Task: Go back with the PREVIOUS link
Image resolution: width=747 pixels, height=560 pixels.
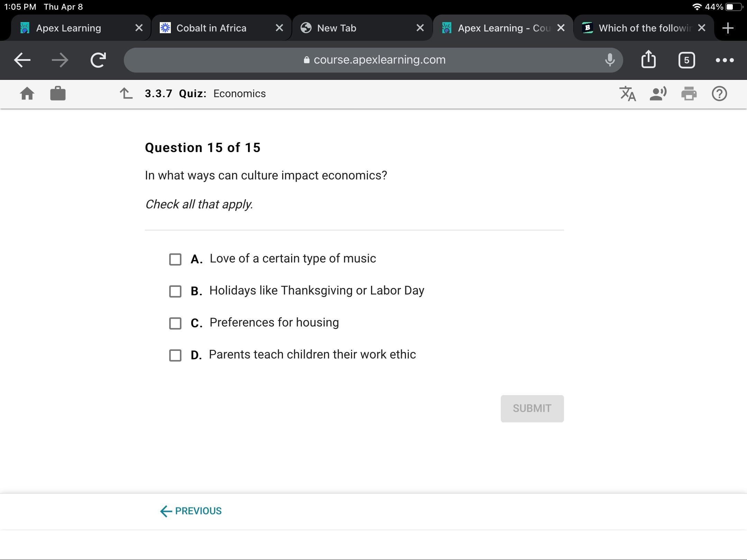Action: (191, 511)
